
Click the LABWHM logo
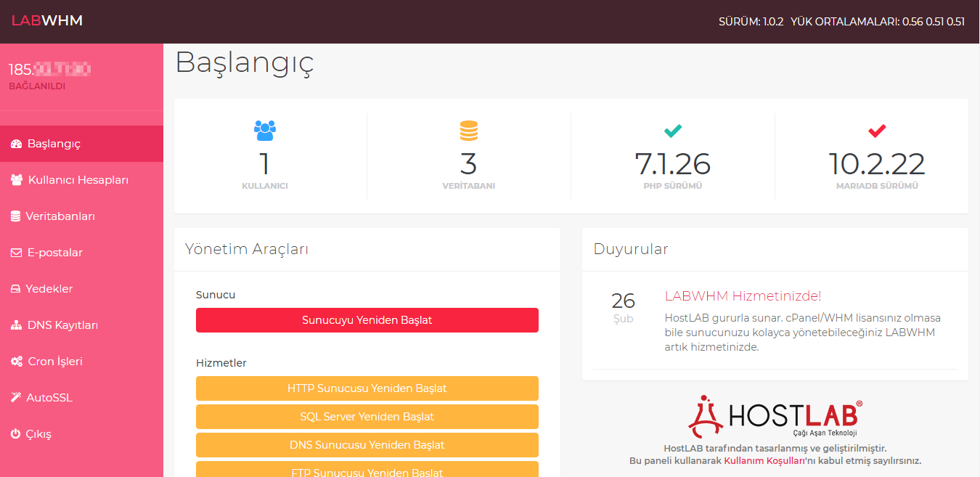coord(47,21)
